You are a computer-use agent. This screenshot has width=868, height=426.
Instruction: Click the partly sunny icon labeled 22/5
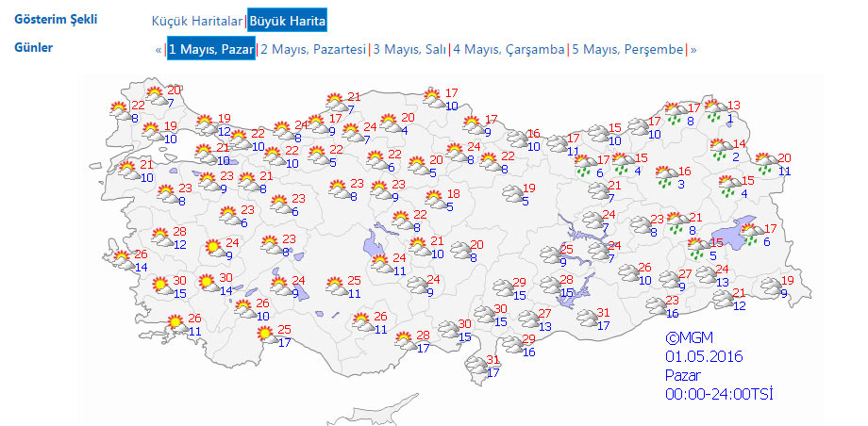(x=319, y=156)
